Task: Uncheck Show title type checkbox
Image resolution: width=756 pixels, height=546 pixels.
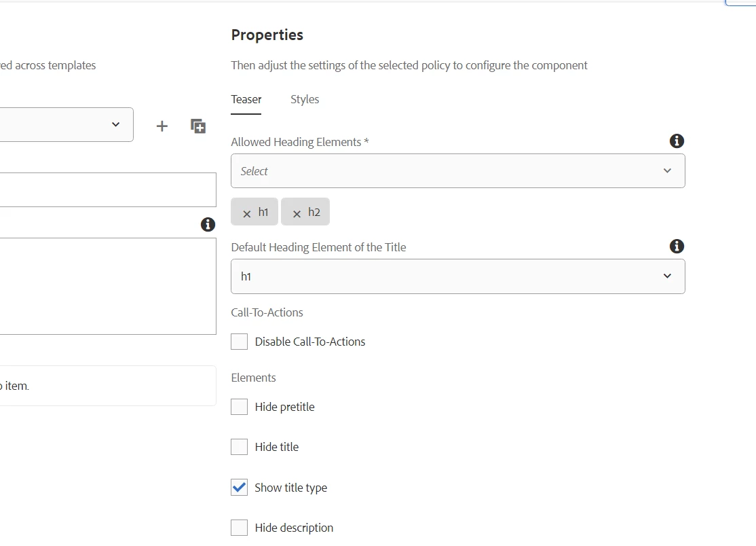Action: [x=240, y=488]
